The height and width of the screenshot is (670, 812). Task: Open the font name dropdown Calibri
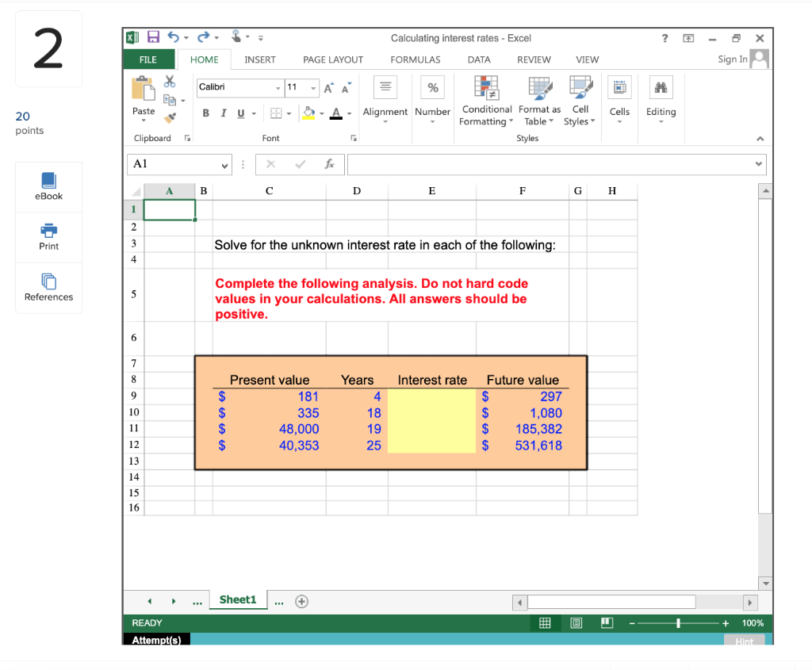point(278,88)
